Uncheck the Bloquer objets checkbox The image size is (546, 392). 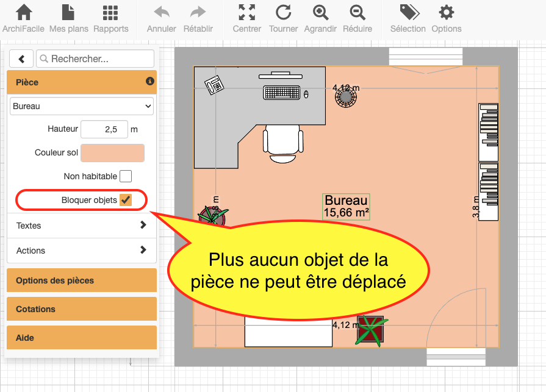126,199
